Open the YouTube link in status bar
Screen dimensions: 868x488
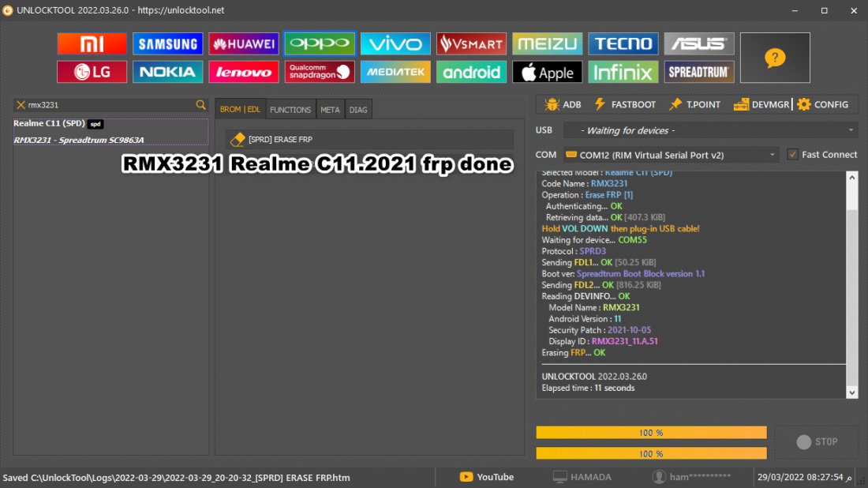487,477
